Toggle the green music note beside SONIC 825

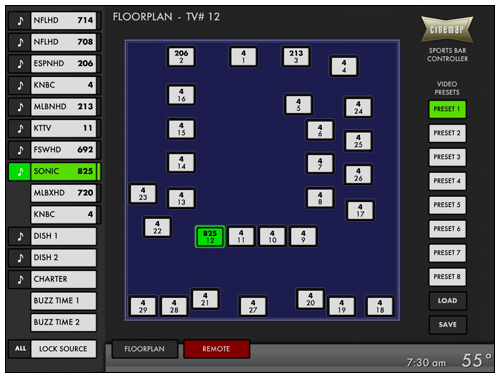pos(20,172)
